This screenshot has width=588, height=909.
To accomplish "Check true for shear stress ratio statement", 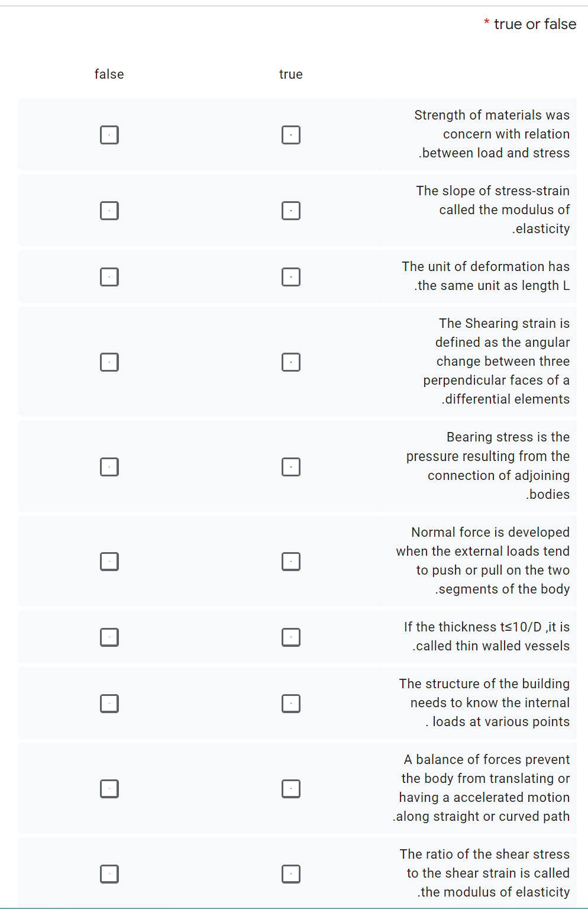I will click(291, 874).
